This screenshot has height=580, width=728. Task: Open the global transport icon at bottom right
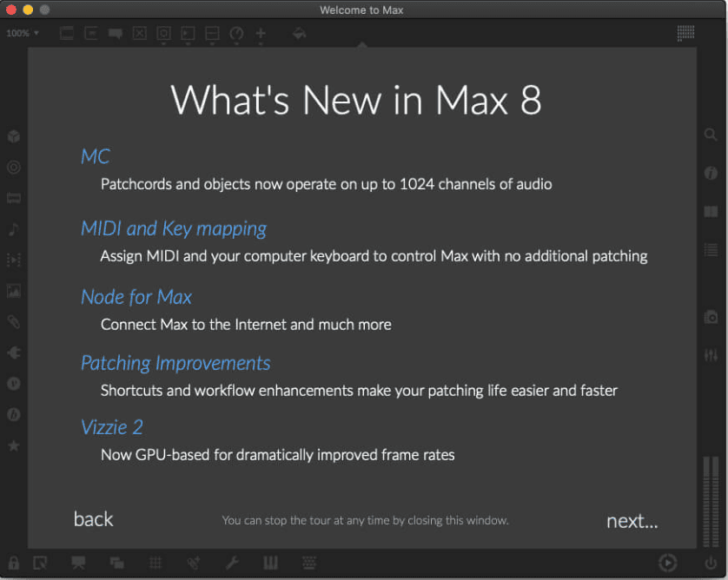coord(668,563)
